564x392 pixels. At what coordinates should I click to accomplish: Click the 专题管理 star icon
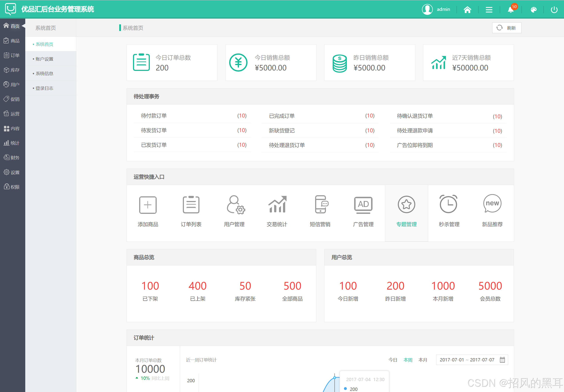[x=406, y=204]
